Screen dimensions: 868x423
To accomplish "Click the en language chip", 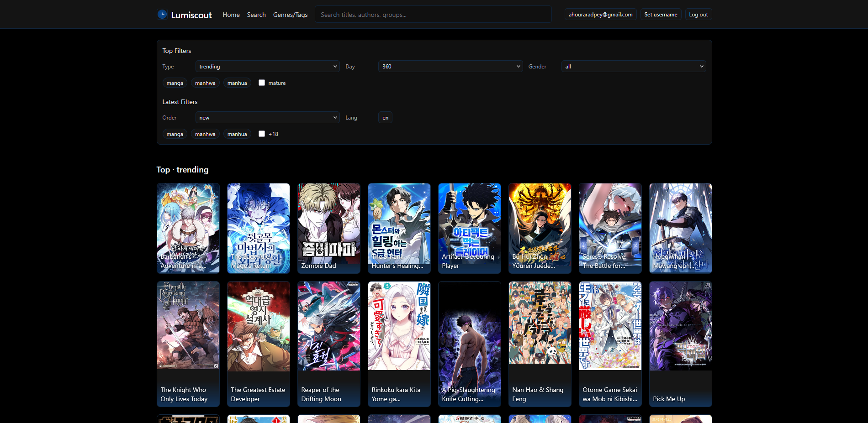I will [385, 117].
